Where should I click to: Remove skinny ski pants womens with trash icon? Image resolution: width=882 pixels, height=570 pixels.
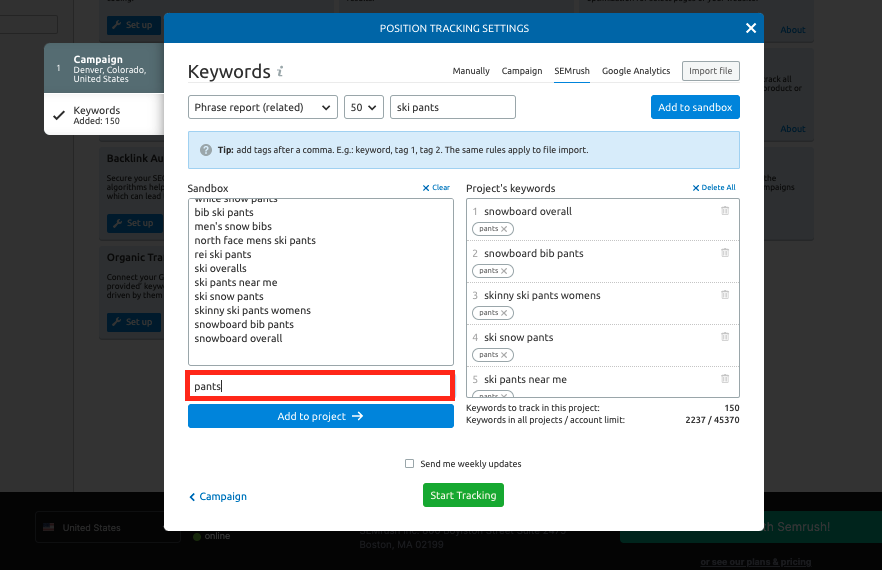725,295
